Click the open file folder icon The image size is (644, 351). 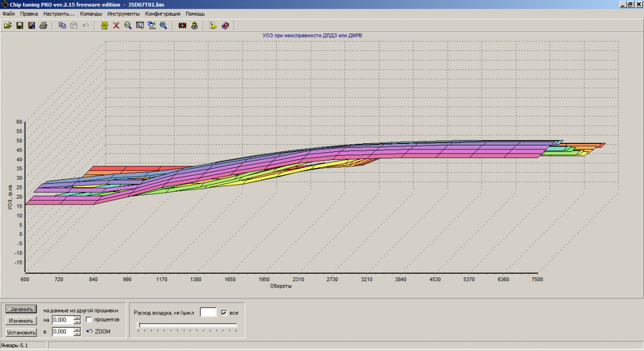click(x=8, y=25)
